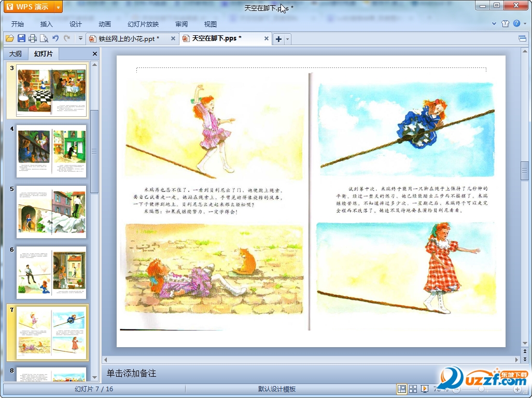Open the 开始 menu tab
The height and width of the screenshot is (398, 532).
tap(18, 24)
